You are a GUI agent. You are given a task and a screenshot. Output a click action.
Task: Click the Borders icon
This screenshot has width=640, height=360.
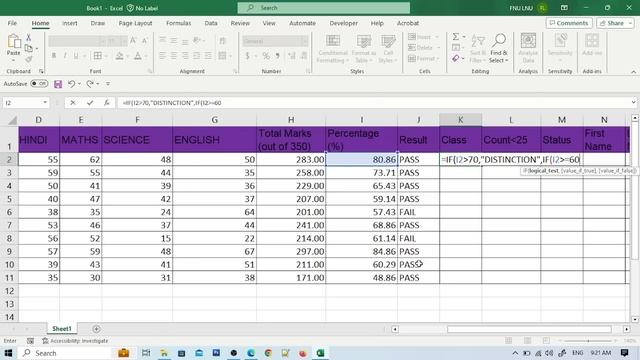click(98, 56)
